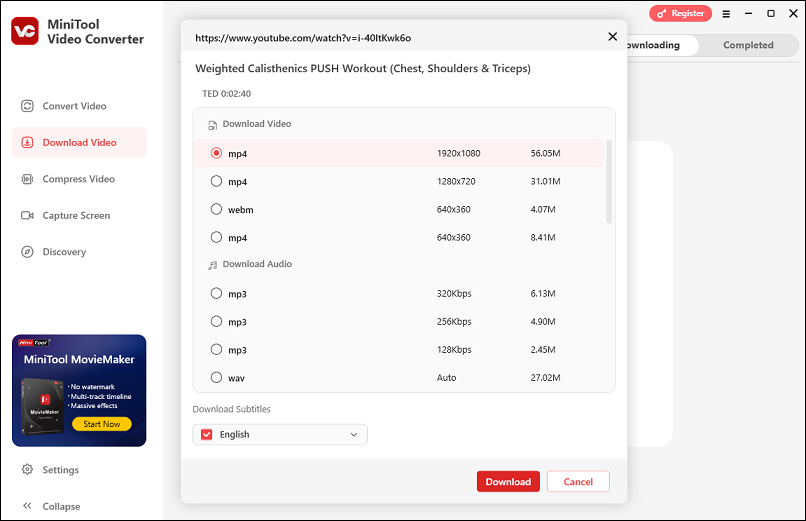
Task: Uncheck the English subtitles checkbox
Action: click(207, 435)
